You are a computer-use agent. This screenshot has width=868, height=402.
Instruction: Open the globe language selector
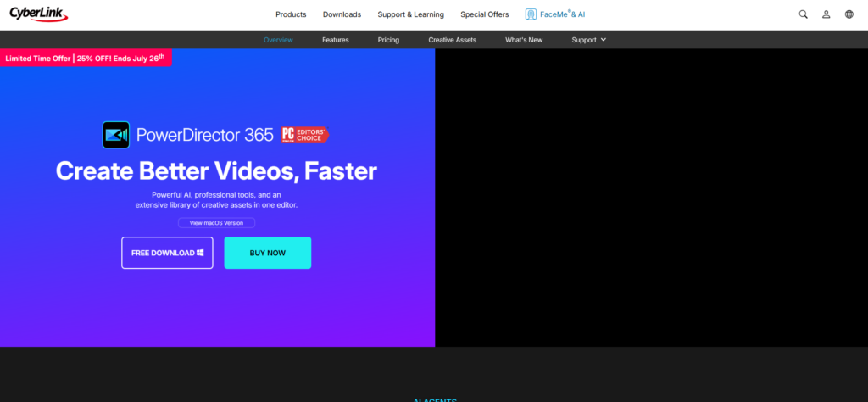pyautogui.click(x=849, y=14)
